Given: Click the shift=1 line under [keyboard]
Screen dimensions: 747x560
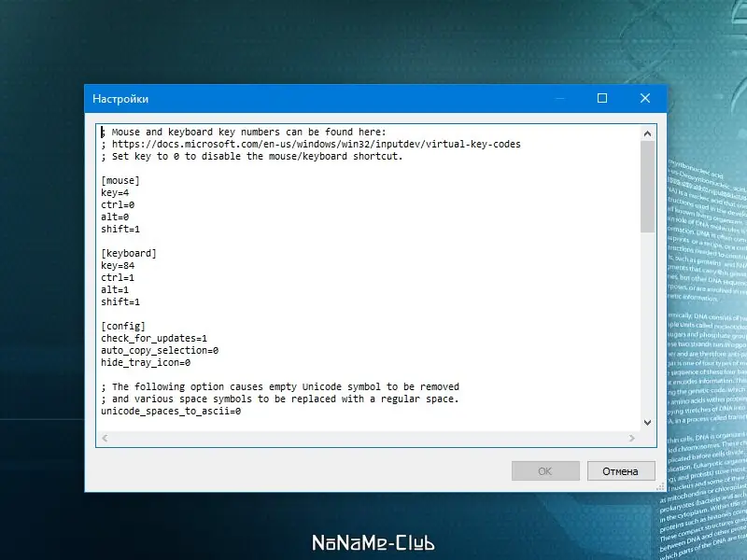Looking at the screenshot, I should (120, 301).
